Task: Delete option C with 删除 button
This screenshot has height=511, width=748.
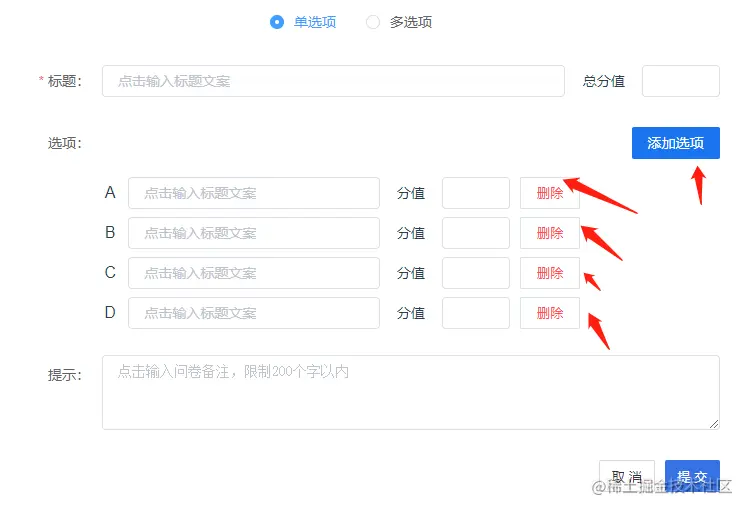Action: [x=550, y=273]
